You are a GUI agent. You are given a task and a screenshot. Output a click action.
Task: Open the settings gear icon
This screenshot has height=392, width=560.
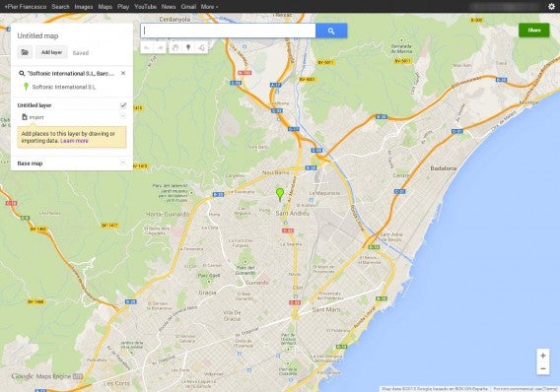(x=551, y=7)
